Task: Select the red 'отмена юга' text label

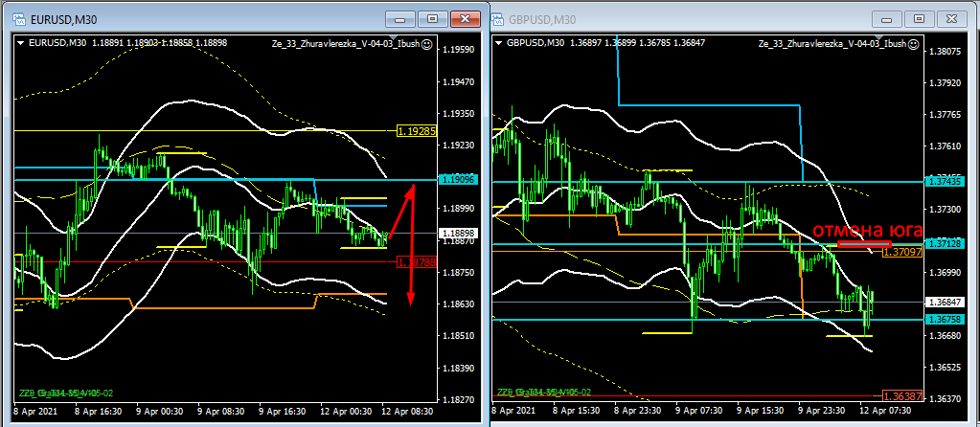Action: point(868,230)
